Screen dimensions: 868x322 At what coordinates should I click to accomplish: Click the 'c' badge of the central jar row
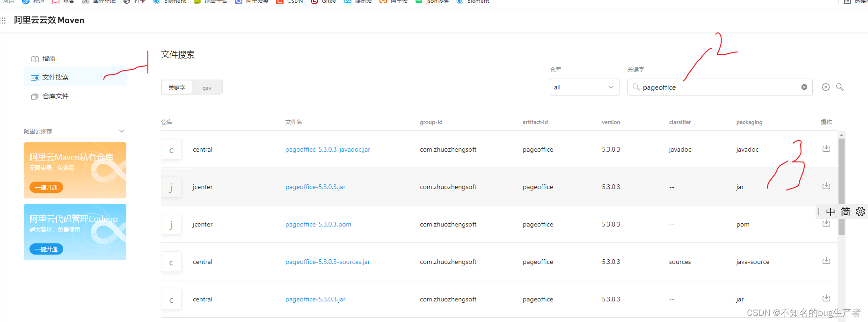[171, 300]
